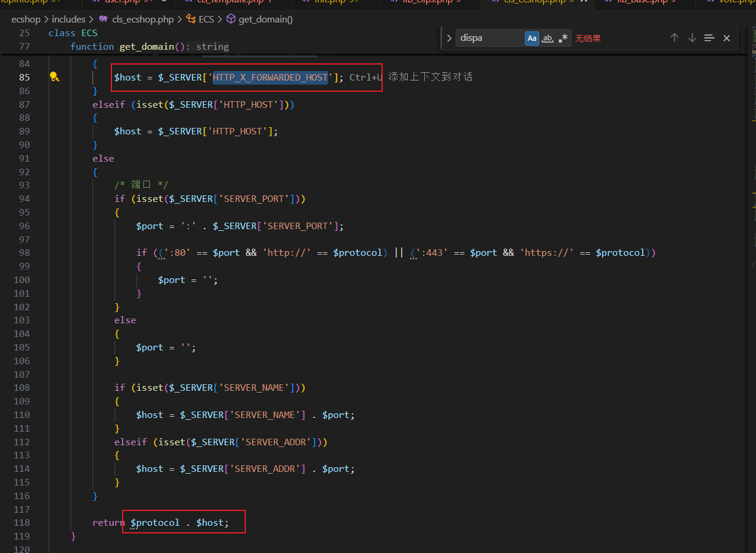Click the get_domain() method breadcrumb
The image size is (756, 553).
point(265,20)
